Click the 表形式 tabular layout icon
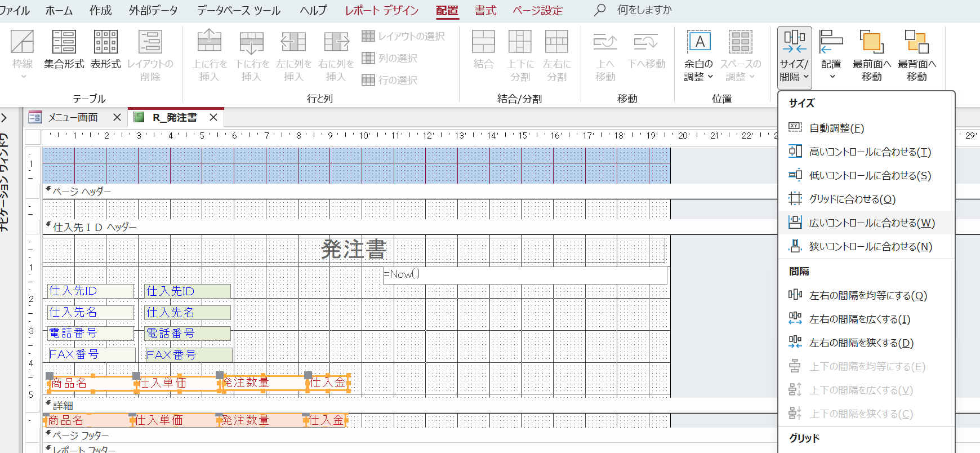This screenshot has width=980, height=453. [106, 42]
